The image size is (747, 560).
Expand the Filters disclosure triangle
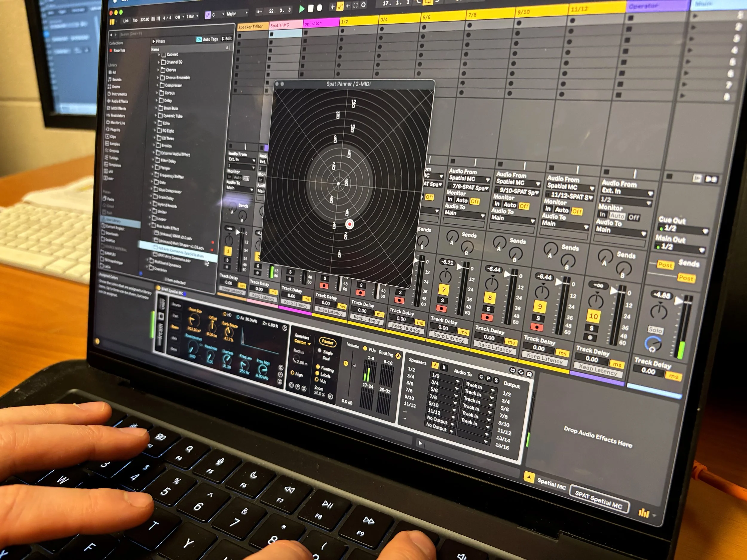point(154,41)
